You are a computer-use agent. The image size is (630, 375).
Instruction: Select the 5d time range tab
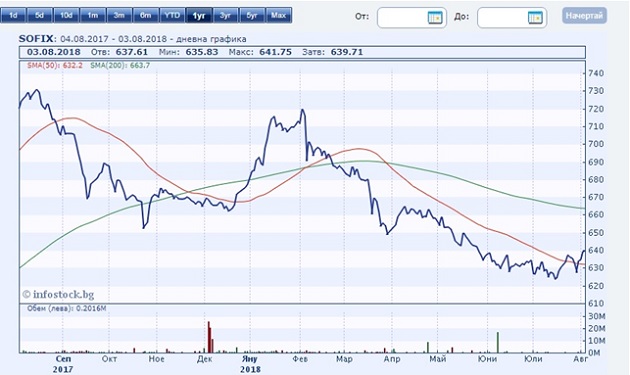click(39, 15)
